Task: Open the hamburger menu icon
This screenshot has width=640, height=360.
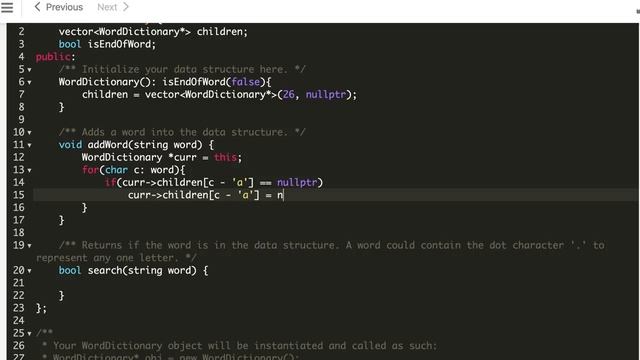Action: [7, 7]
